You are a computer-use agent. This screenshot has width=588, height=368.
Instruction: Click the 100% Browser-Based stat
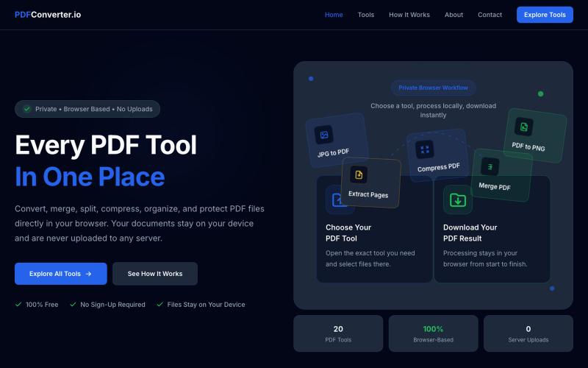tap(433, 333)
